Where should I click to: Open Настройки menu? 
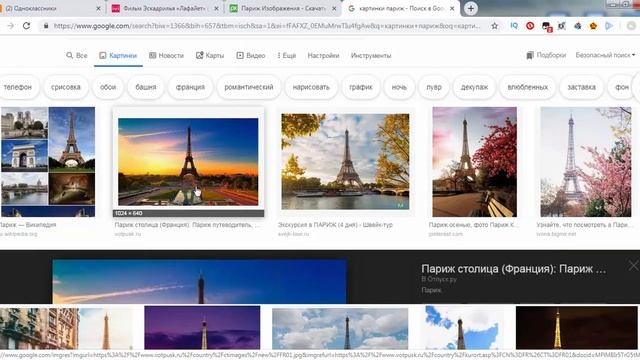(x=323, y=55)
